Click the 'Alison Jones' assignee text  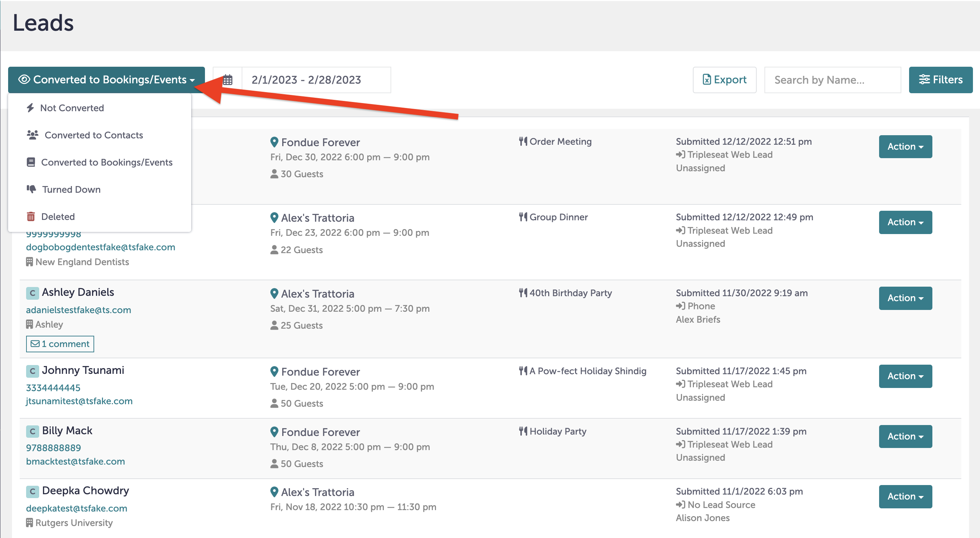[x=702, y=518]
